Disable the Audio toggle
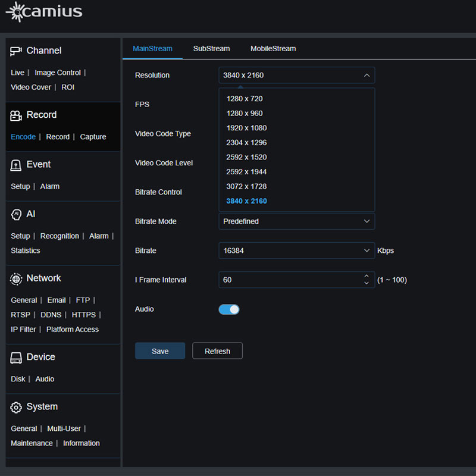The image size is (476, 476). coord(229,309)
